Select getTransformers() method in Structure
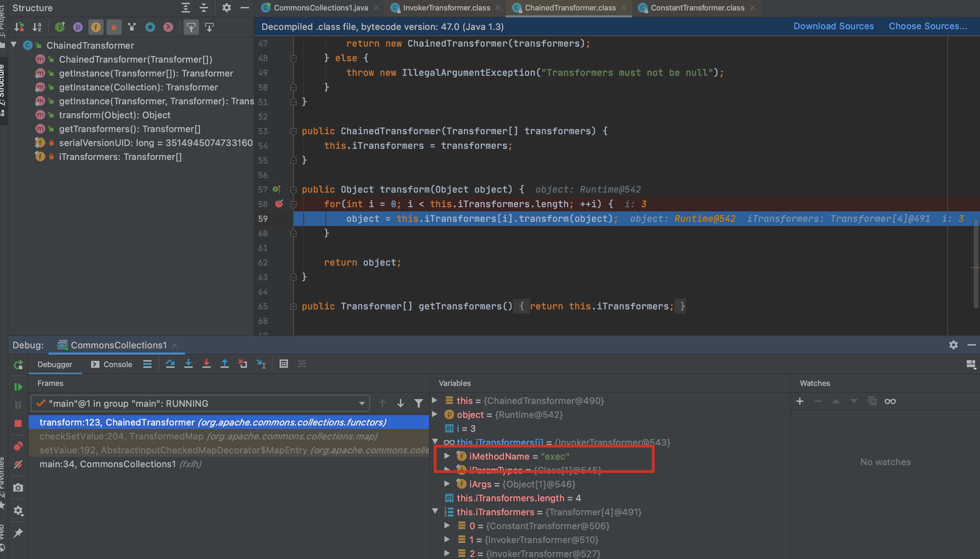This screenshot has height=559, width=980. coord(129,129)
